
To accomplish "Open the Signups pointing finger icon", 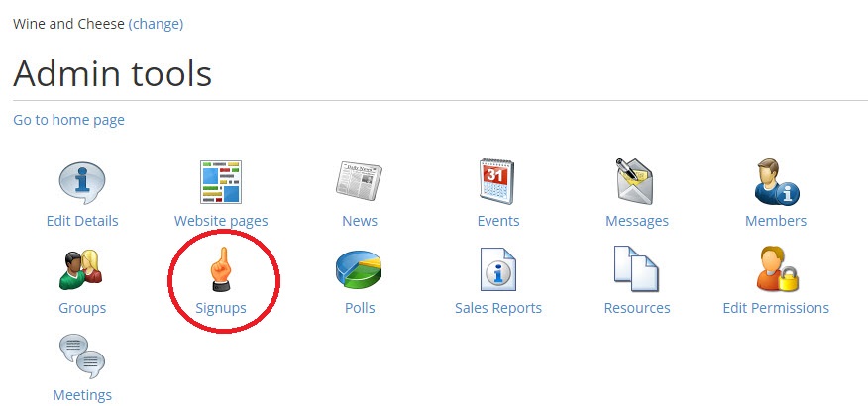I will pyautogui.click(x=221, y=268).
